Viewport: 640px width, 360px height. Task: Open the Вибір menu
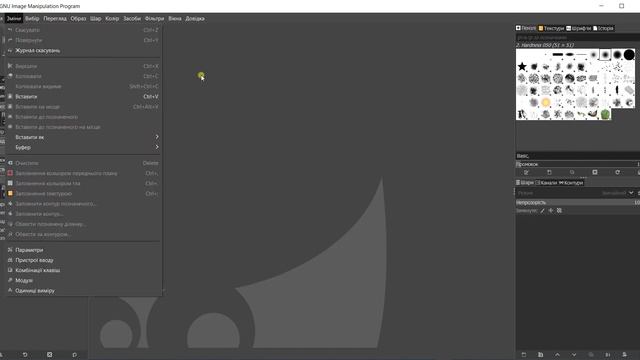(x=32, y=18)
